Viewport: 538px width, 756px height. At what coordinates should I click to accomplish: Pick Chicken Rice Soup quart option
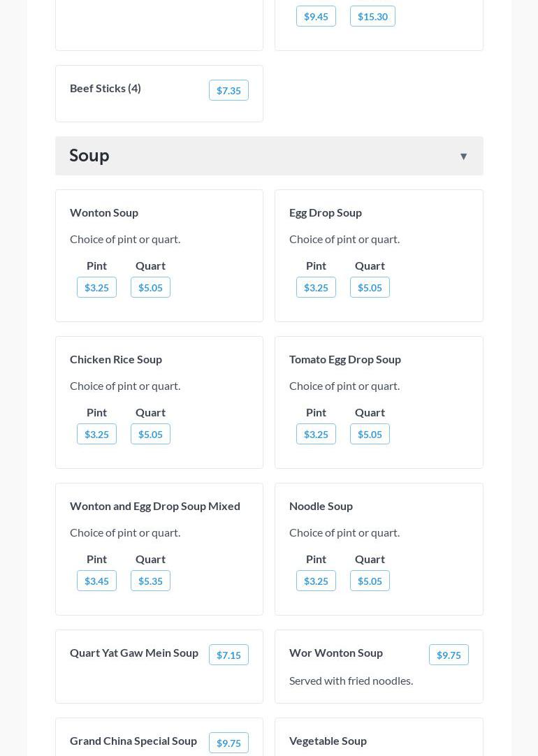(x=150, y=435)
